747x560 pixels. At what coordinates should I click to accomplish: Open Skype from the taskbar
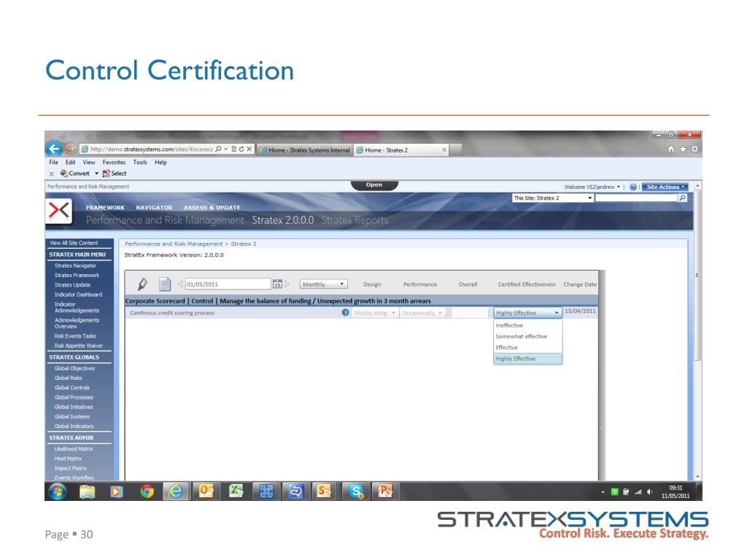356,491
